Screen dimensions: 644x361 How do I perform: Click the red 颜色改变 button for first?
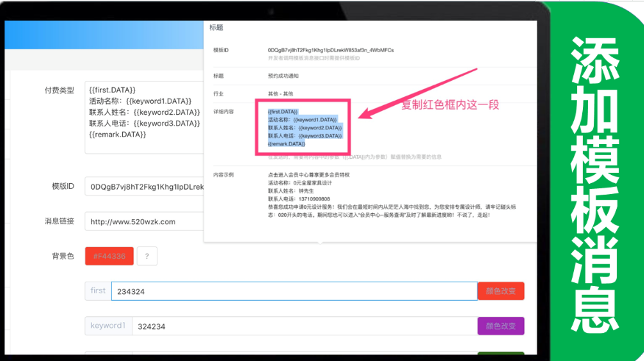500,291
